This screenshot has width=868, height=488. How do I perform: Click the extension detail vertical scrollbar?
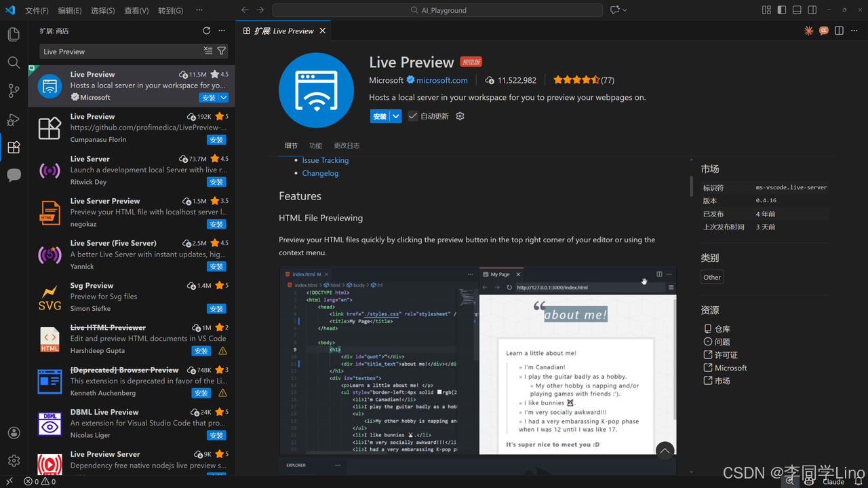coord(691,186)
